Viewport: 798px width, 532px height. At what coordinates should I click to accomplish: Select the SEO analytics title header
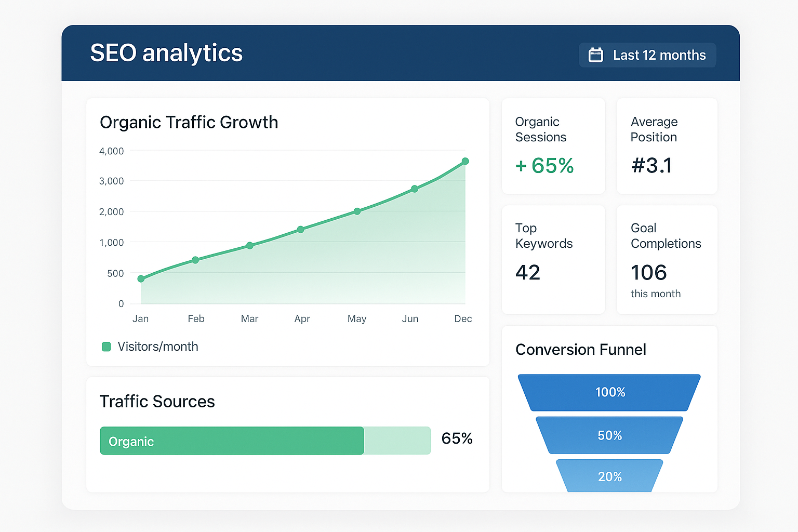point(166,52)
